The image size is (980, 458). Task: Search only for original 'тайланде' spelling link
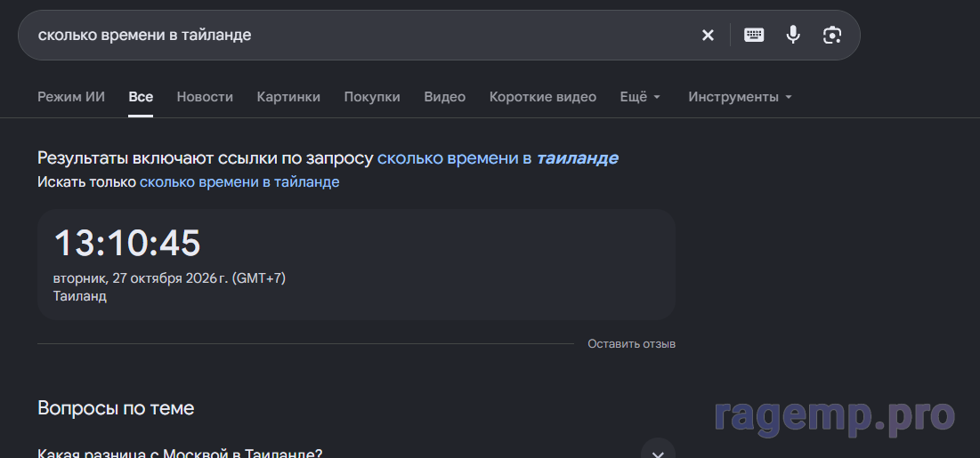click(x=239, y=181)
